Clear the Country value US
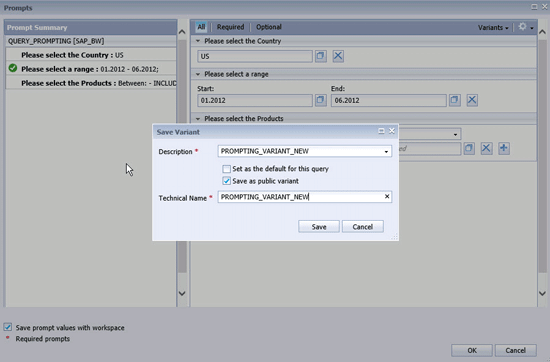The width and height of the screenshot is (550, 362). 338,56
